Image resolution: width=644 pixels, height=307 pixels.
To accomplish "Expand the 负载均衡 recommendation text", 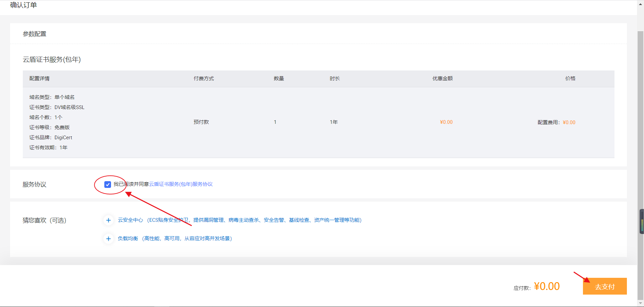I will click(175, 239).
